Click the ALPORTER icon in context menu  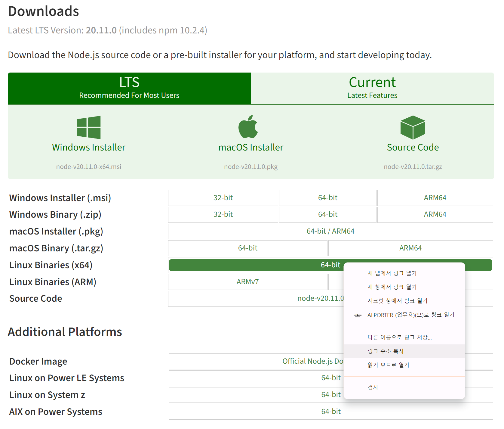pos(358,315)
